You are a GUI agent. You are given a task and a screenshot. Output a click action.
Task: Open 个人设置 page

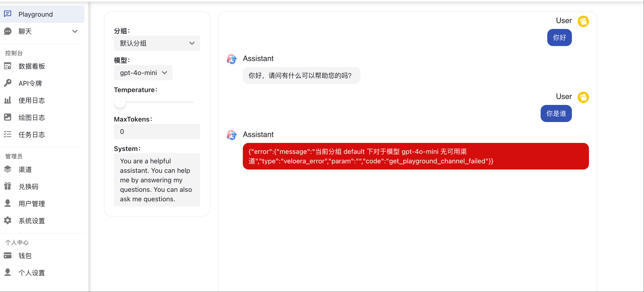pos(42,273)
